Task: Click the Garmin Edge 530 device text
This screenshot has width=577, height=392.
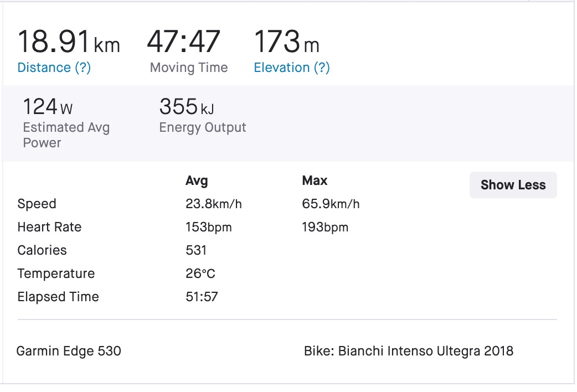Action: tap(69, 351)
